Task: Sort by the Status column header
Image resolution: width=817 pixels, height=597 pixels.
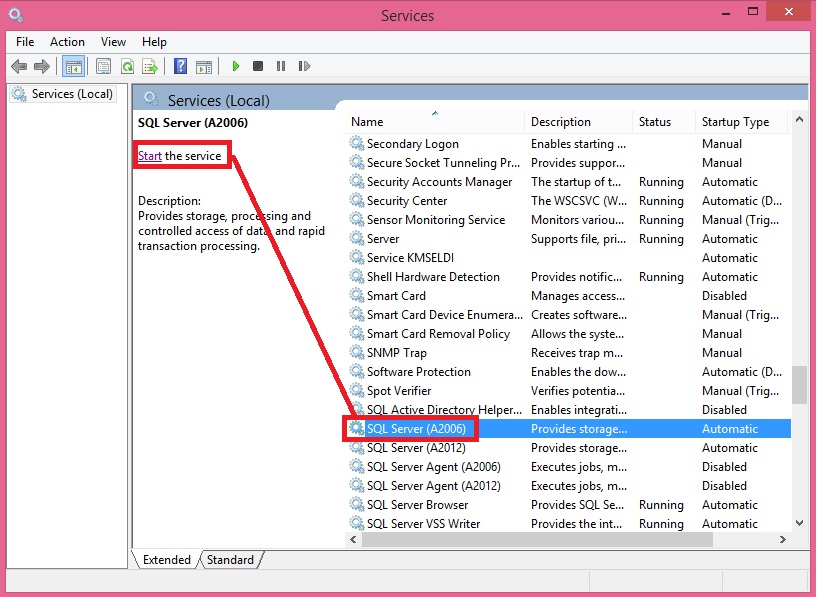Action: (x=655, y=122)
